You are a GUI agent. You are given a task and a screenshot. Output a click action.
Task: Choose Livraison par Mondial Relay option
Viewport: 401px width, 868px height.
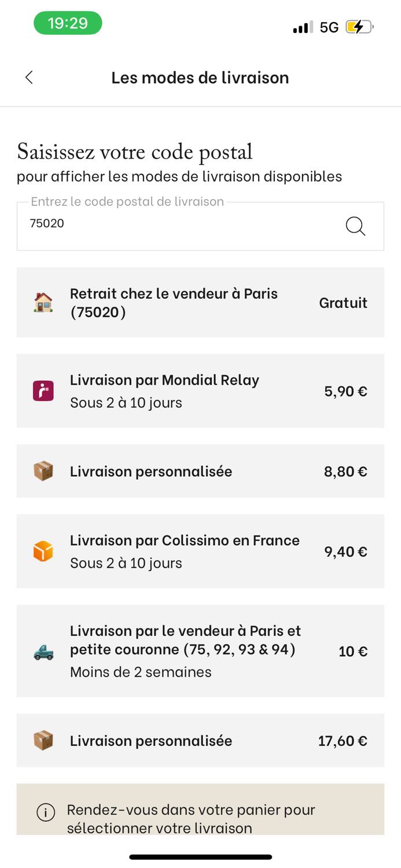(200, 391)
